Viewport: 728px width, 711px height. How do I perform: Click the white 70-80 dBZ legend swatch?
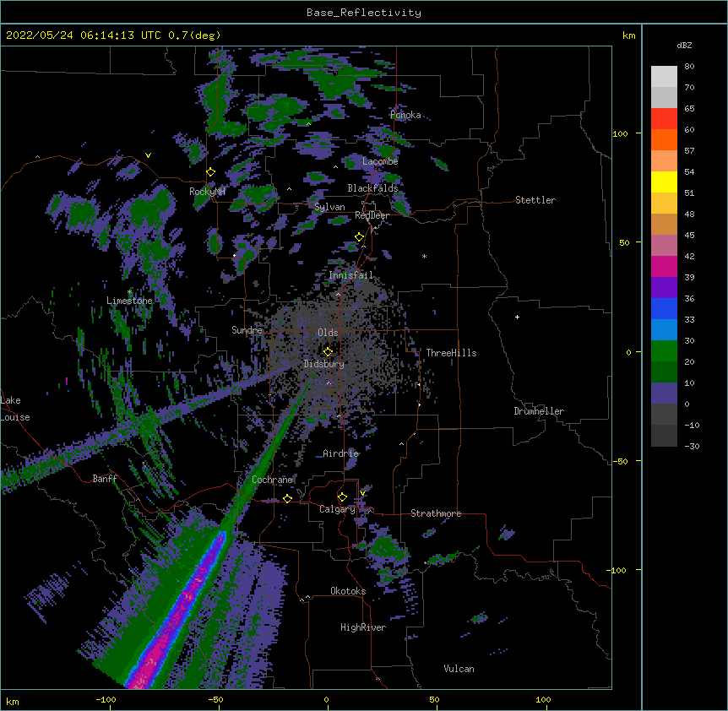click(x=664, y=77)
